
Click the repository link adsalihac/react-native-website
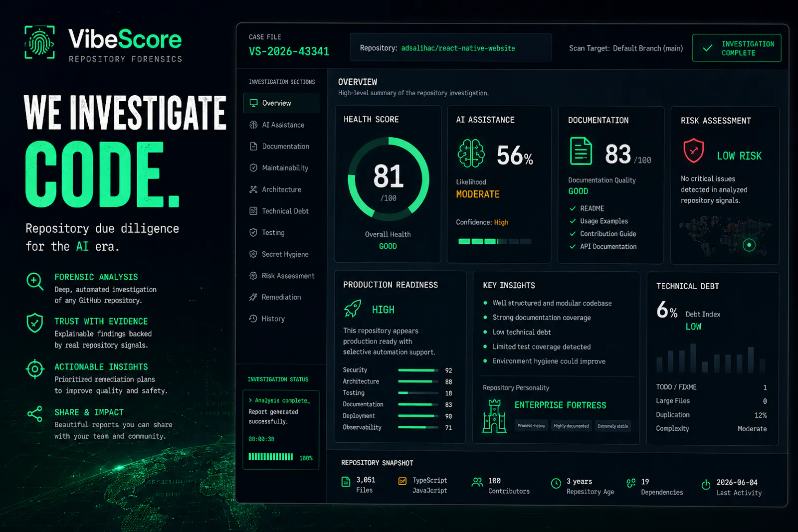tap(458, 48)
